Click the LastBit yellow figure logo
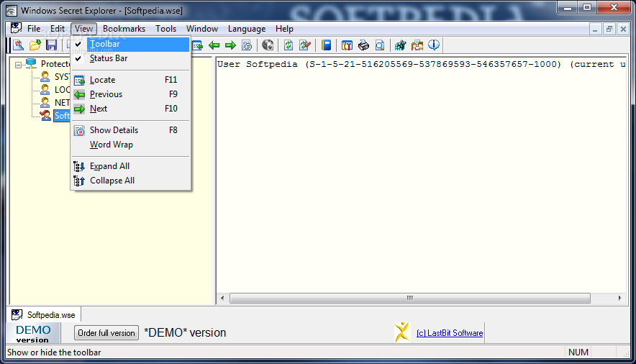 tap(402, 332)
